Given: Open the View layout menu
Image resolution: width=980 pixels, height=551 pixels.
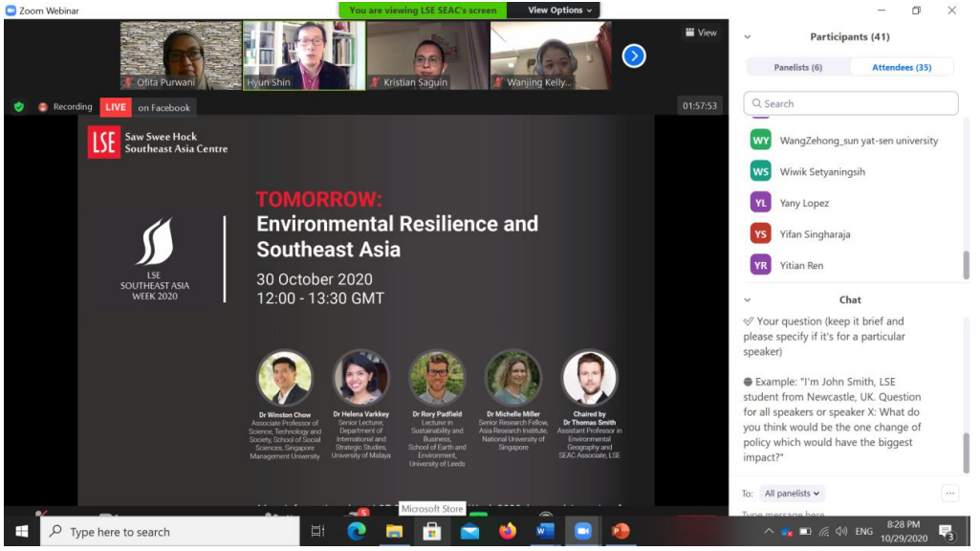Looking at the screenshot, I should pos(701,33).
